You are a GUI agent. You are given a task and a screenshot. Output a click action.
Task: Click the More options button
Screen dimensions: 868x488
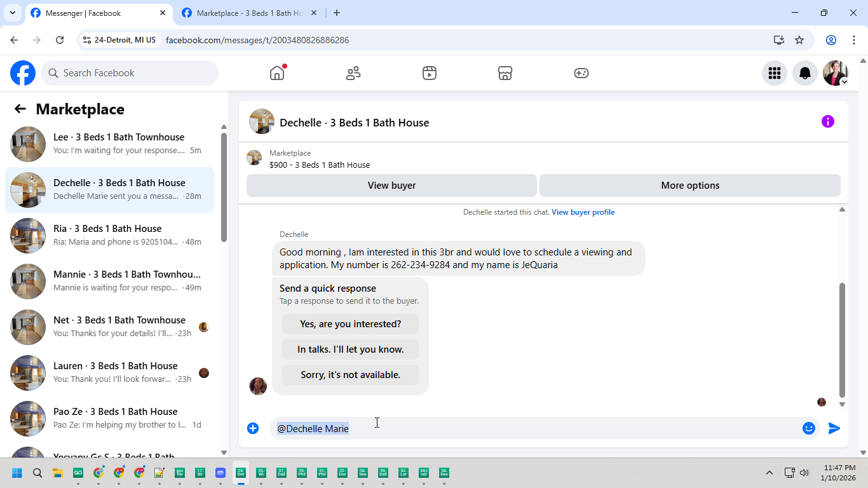click(x=690, y=186)
